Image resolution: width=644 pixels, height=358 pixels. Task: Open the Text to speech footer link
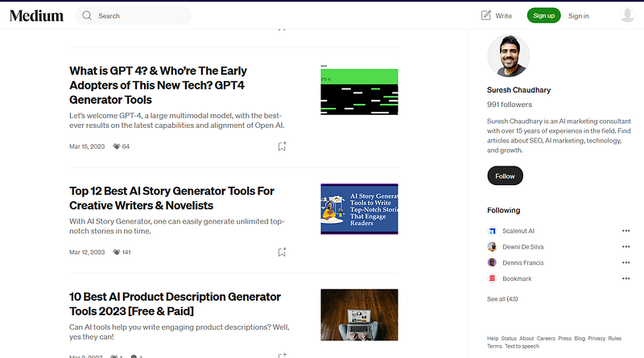point(522,346)
